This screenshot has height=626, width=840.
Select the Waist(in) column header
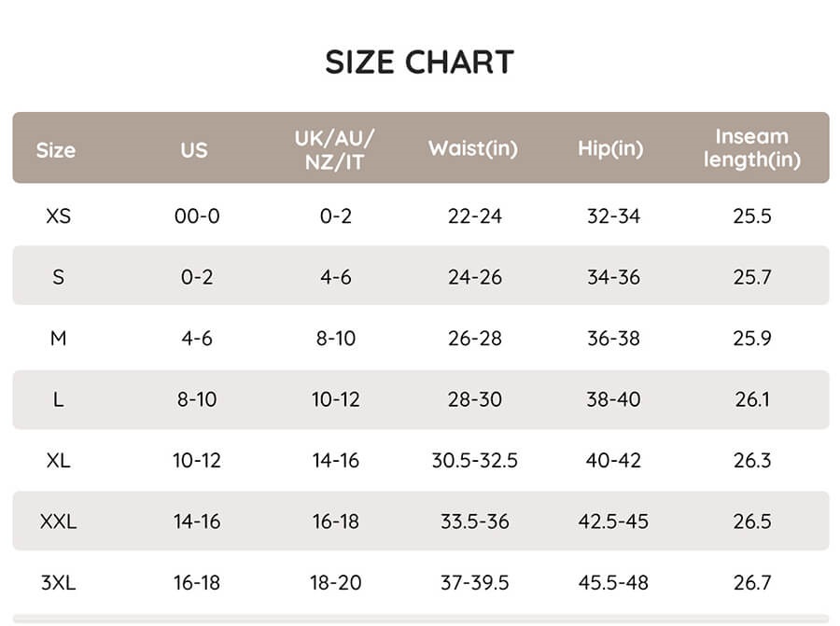point(472,148)
